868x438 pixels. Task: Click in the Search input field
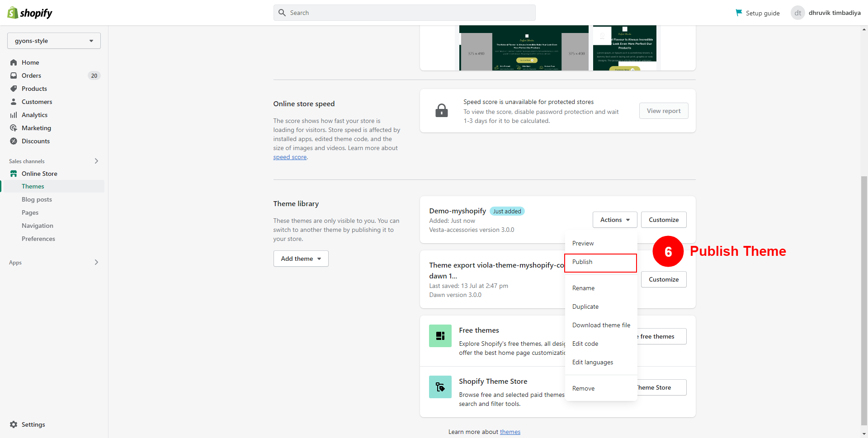coord(404,13)
